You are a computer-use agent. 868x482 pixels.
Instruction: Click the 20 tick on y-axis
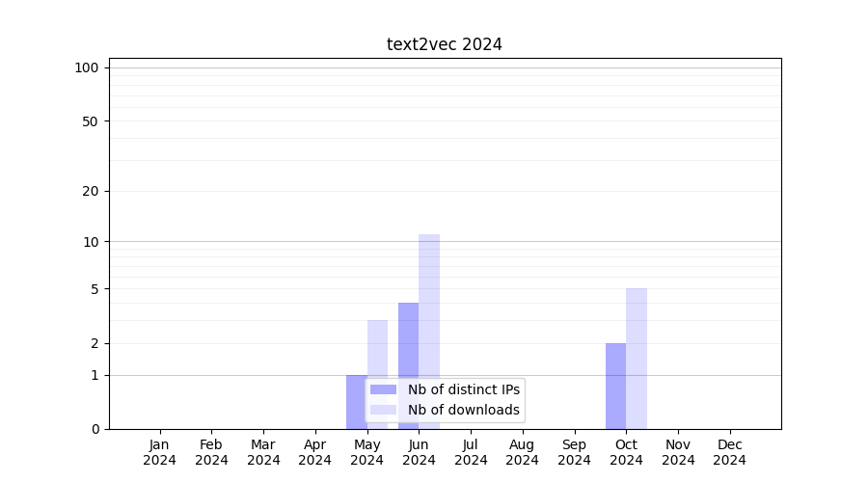coord(91,191)
